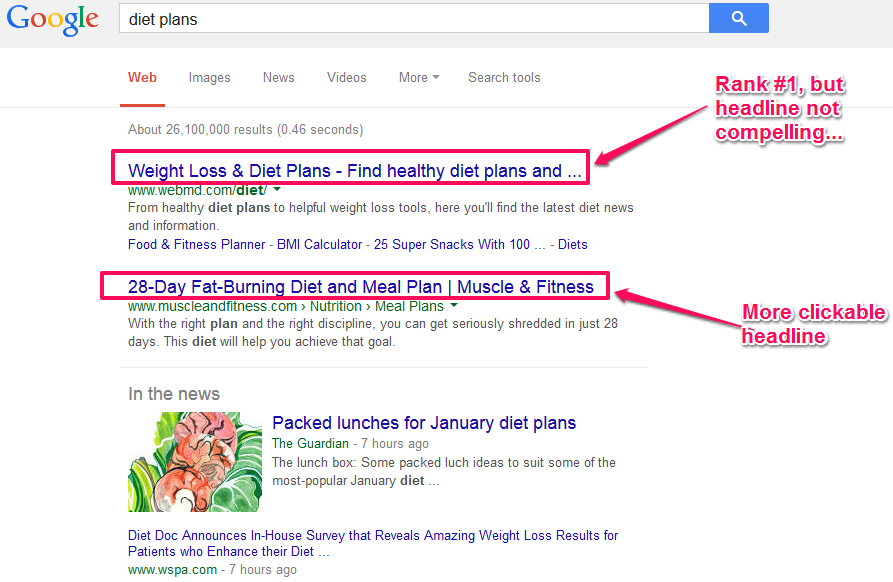Click the About 26,100,000 results text
893x582 pixels.
coord(245,129)
